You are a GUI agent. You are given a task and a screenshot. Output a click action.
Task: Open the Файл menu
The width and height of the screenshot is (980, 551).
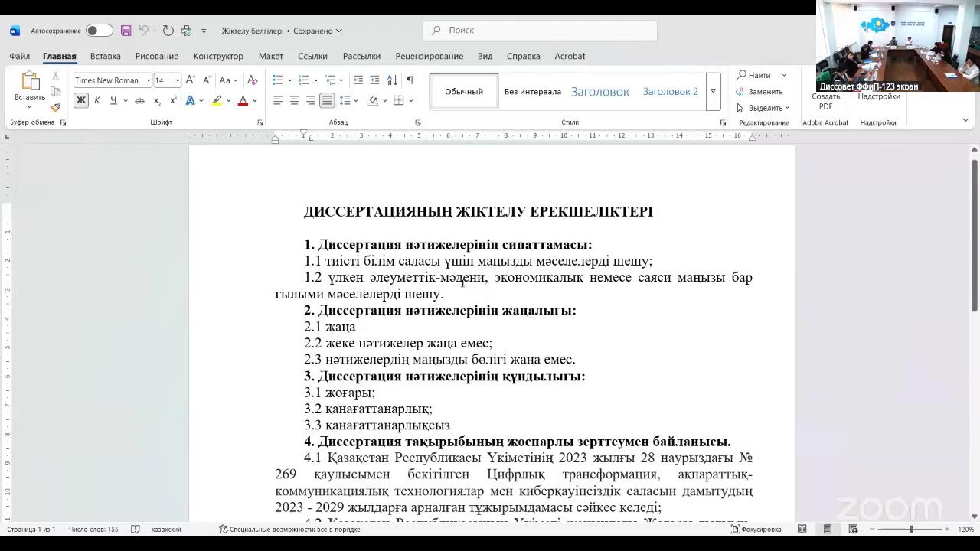[20, 56]
